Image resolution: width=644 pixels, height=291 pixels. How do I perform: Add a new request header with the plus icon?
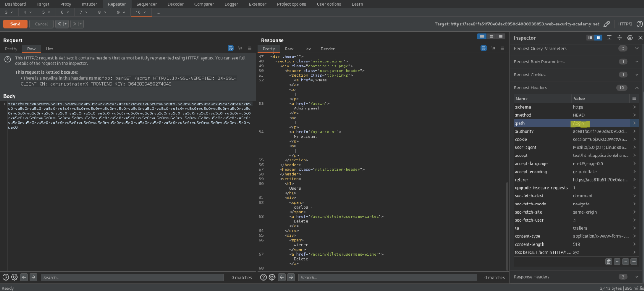(x=634, y=261)
